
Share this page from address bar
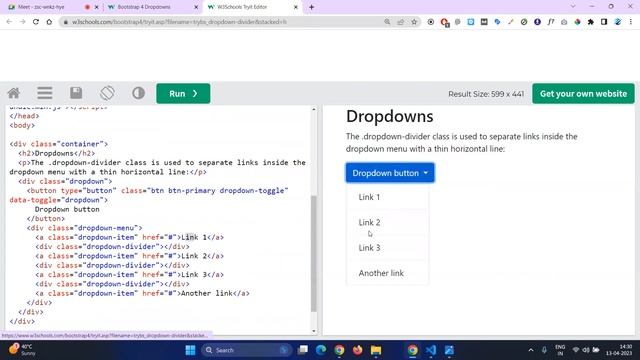click(400, 22)
